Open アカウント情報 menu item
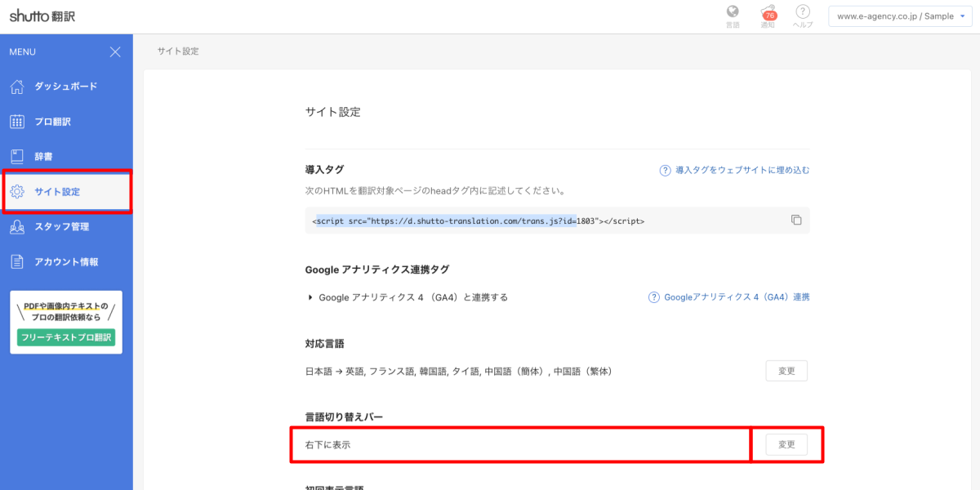This screenshot has width=980, height=490. [x=66, y=262]
